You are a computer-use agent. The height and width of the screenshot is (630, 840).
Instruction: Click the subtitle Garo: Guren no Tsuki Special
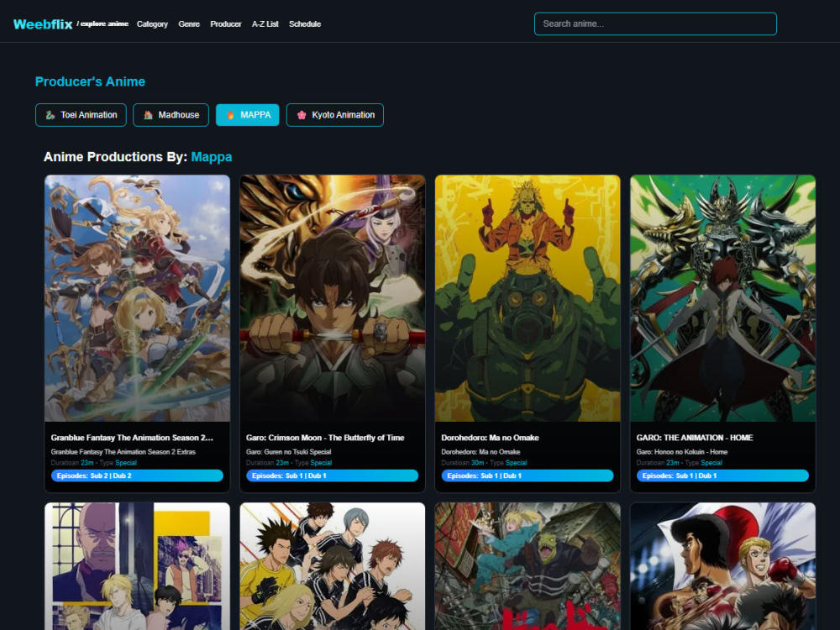289,452
